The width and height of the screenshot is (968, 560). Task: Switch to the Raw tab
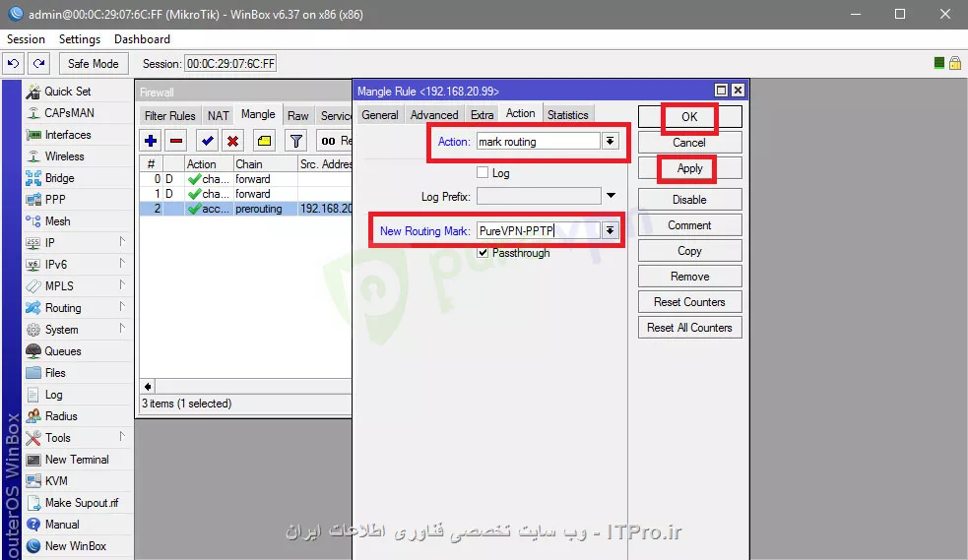click(x=297, y=115)
